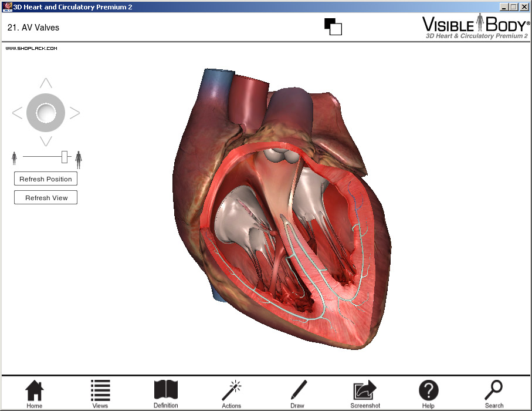Image resolution: width=532 pixels, height=411 pixels.
Task: Select the Draw pencil tool
Action: tap(298, 394)
